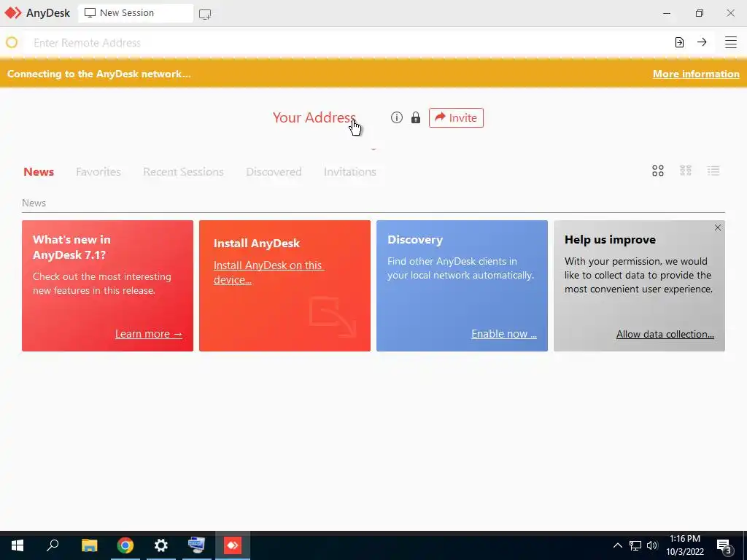Open Settings gear in taskbar

(x=161, y=545)
